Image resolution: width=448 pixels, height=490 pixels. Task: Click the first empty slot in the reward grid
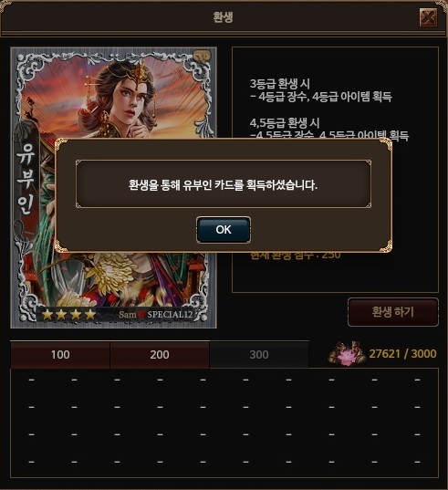[31, 380]
